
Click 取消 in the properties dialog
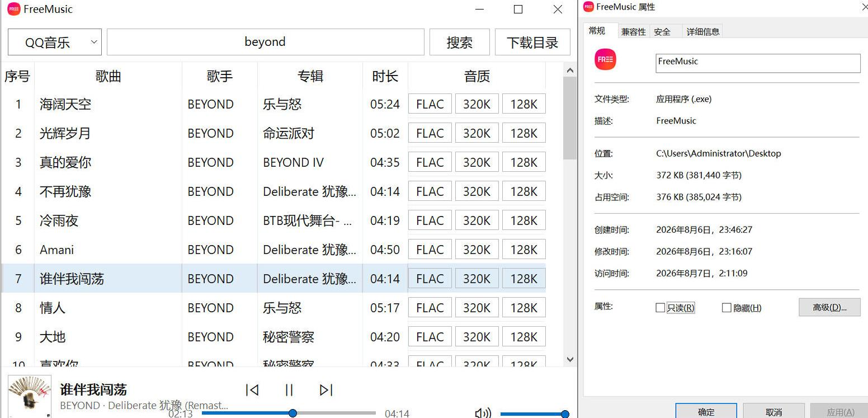(x=774, y=412)
